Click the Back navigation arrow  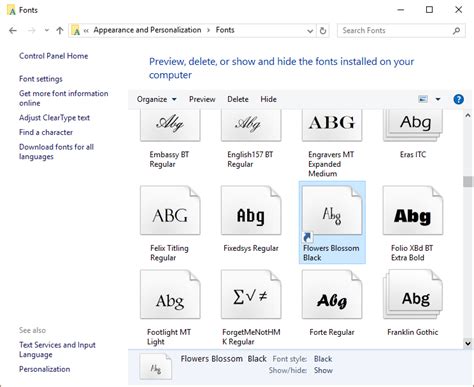(x=13, y=31)
